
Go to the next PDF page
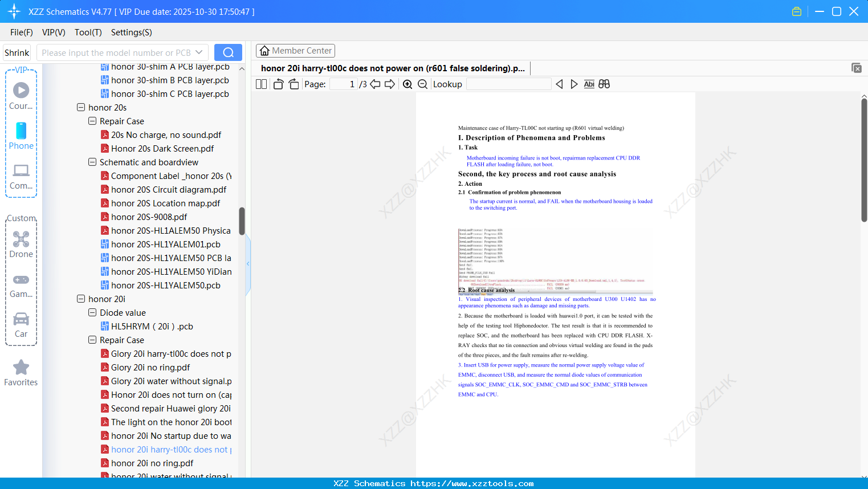[390, 84]
